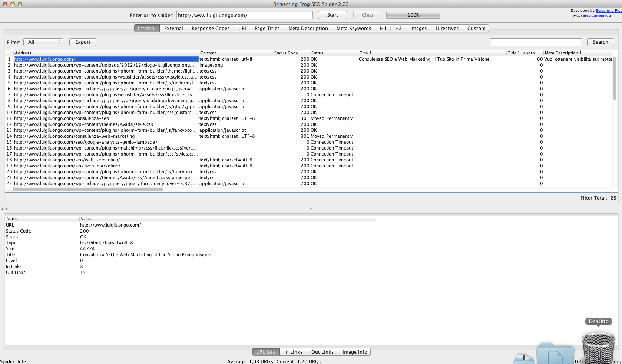Open the Meta Description tab
This screenshot has height=364, width=622.
click(x=308, y=29)
